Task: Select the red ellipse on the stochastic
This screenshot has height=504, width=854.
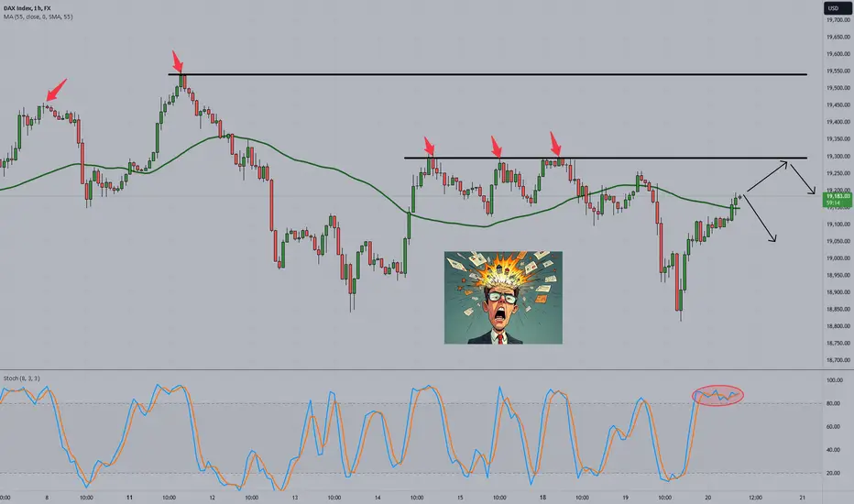Action: pos(717,395)
